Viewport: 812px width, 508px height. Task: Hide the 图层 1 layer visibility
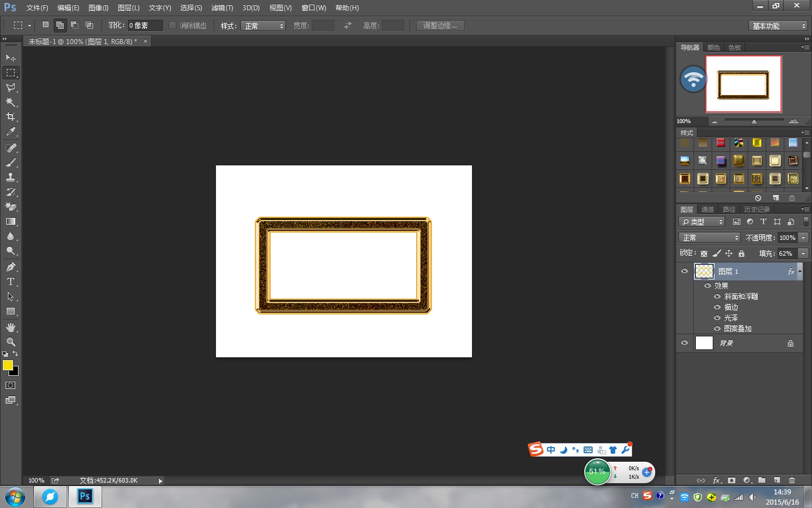tap(685, 271)
